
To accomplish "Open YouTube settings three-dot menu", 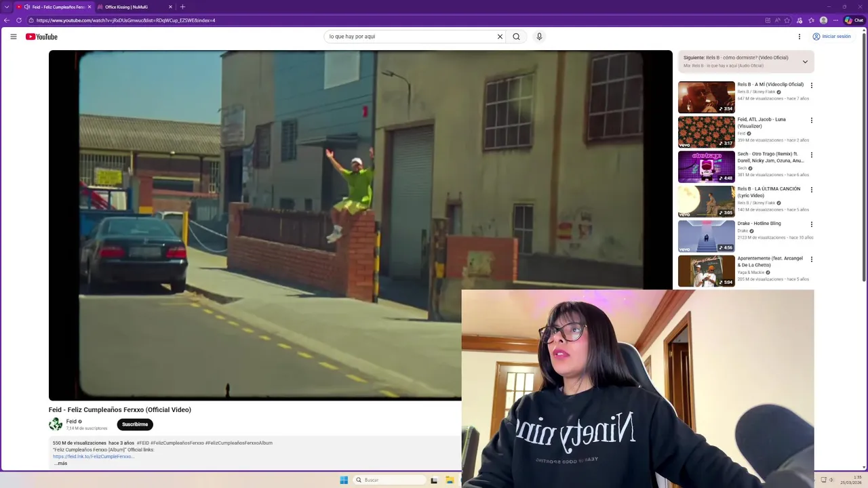I will tap(800, 37).
